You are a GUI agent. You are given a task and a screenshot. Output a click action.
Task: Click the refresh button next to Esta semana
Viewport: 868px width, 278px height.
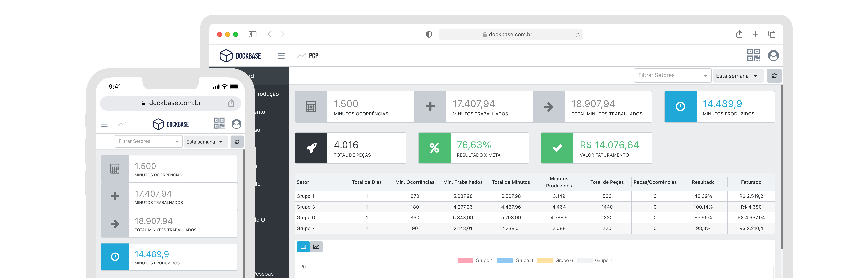(774, 76)
